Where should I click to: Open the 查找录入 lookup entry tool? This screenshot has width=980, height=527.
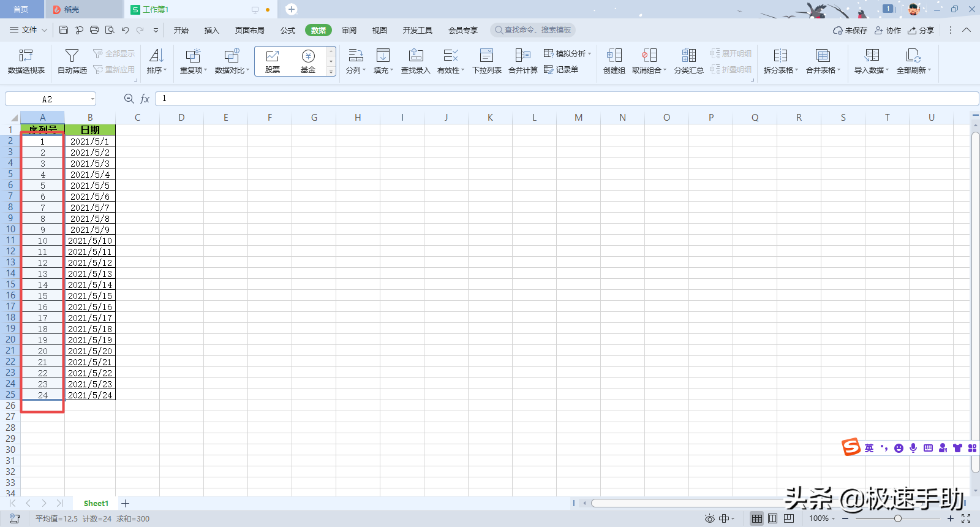416,62
